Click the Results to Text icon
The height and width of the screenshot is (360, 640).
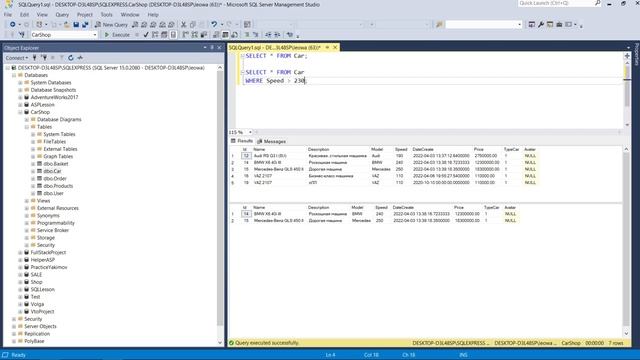tap(216, 35)
